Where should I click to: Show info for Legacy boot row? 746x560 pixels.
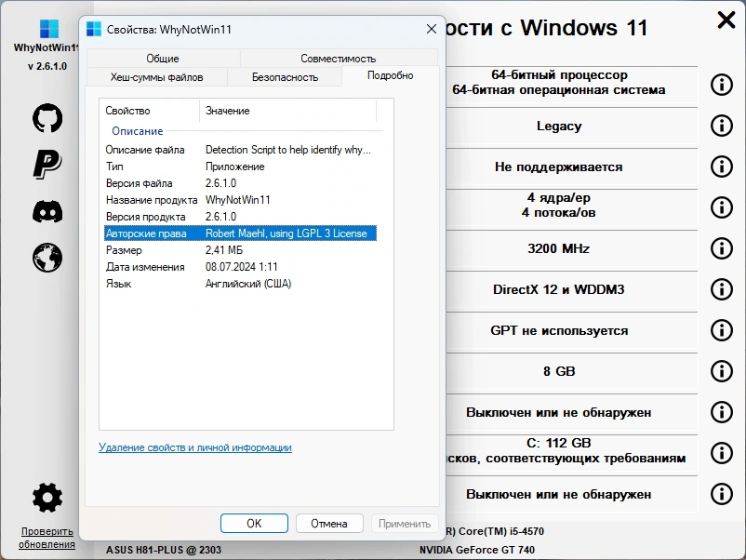pos(721,126)
